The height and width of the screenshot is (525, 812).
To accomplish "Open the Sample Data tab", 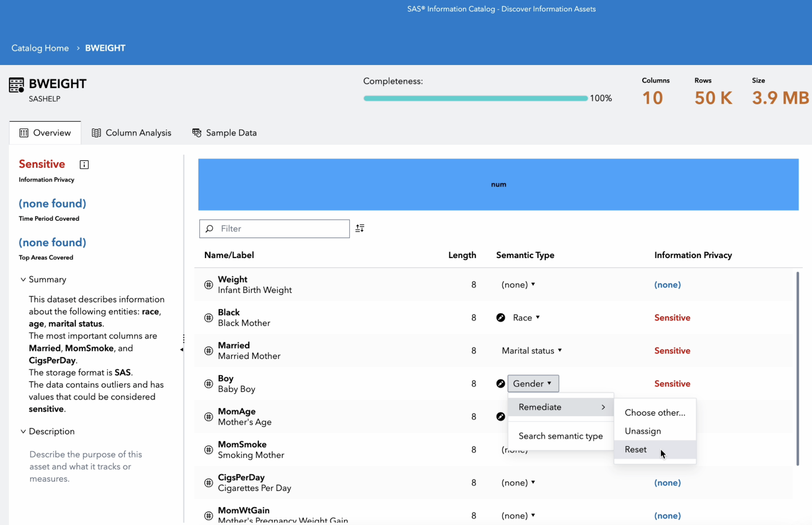I will tap(224, 133).
